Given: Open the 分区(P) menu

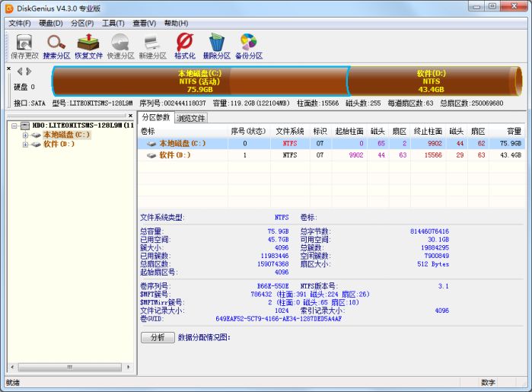Looking at the screenshot, I should [82, 23].
